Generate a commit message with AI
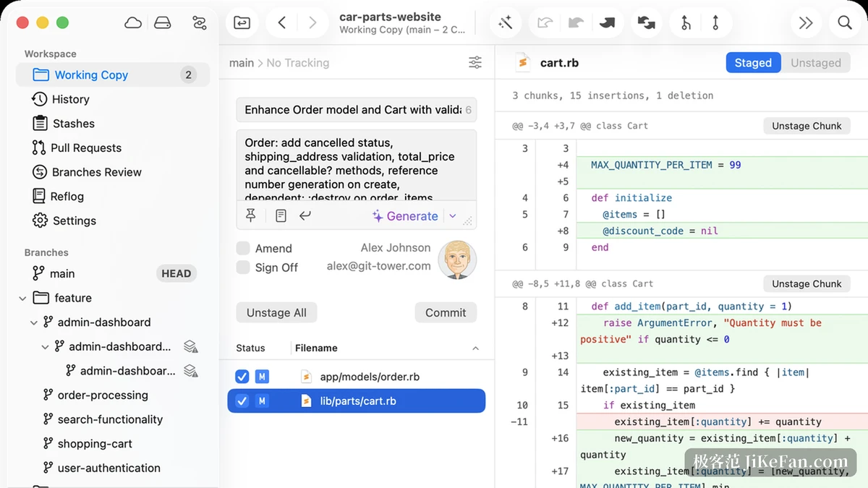This screenshot has width=868, height=488. pyautogui.click(x=406, y=215)
